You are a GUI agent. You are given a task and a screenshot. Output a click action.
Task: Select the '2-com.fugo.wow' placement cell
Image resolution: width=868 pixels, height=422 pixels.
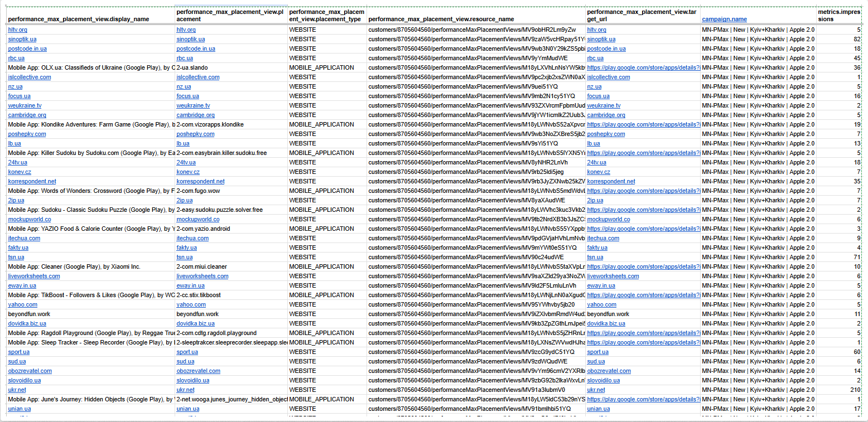(x=231, y=191)
